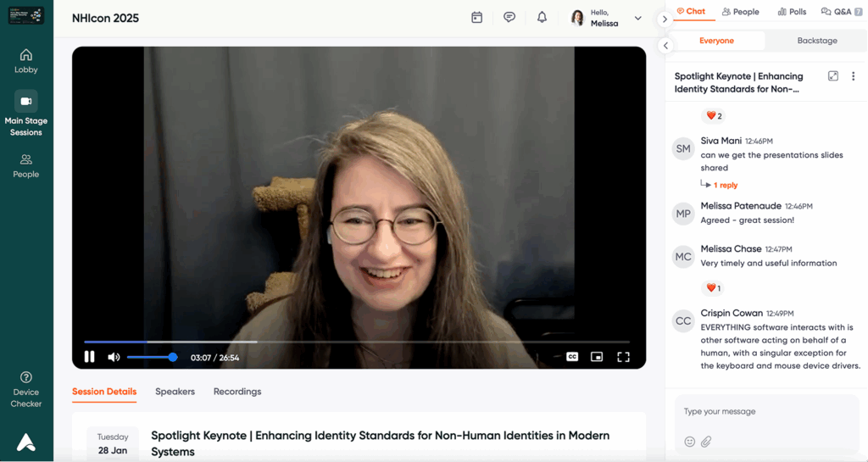The image size is (868, 462).
Task: Switch to the Speakers tab
Action: (175, 392)
